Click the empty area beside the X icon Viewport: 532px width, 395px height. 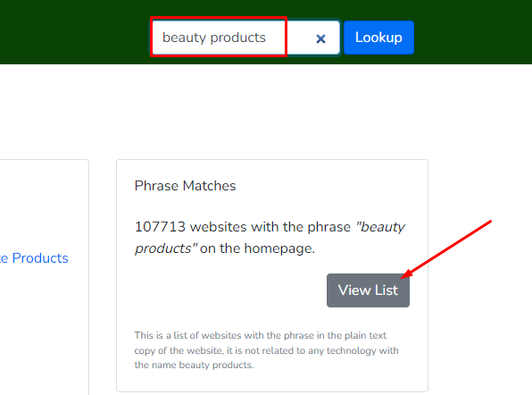pyautogui.click(x=300, y=38)
